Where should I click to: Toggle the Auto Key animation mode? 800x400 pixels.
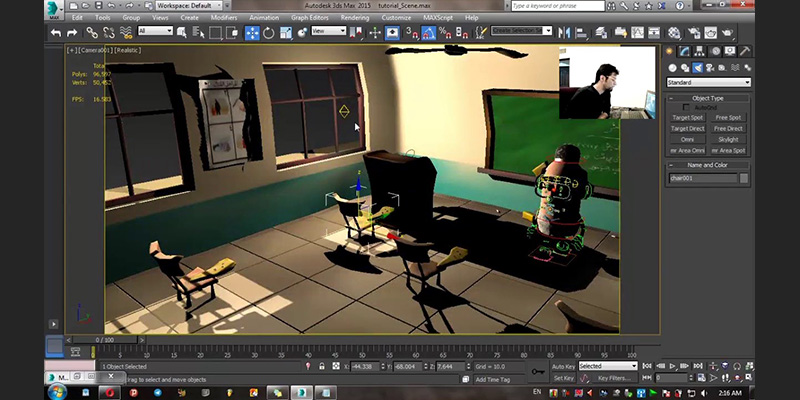pos(562,366)
